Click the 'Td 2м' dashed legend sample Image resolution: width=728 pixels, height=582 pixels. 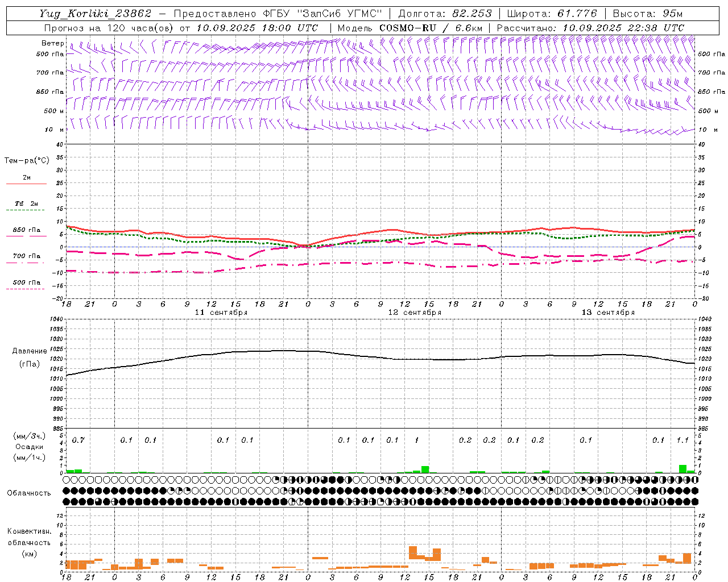click(25, 210)
